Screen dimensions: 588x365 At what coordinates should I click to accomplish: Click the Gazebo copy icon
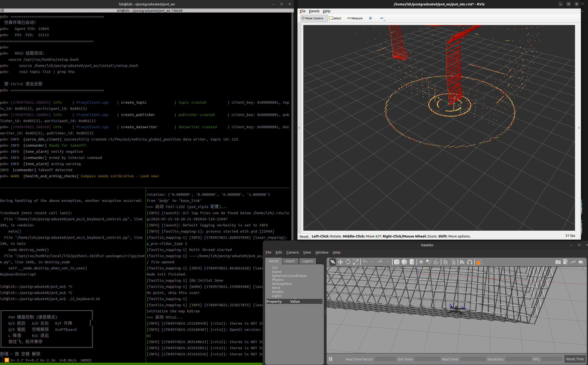(x=445, y=262)
